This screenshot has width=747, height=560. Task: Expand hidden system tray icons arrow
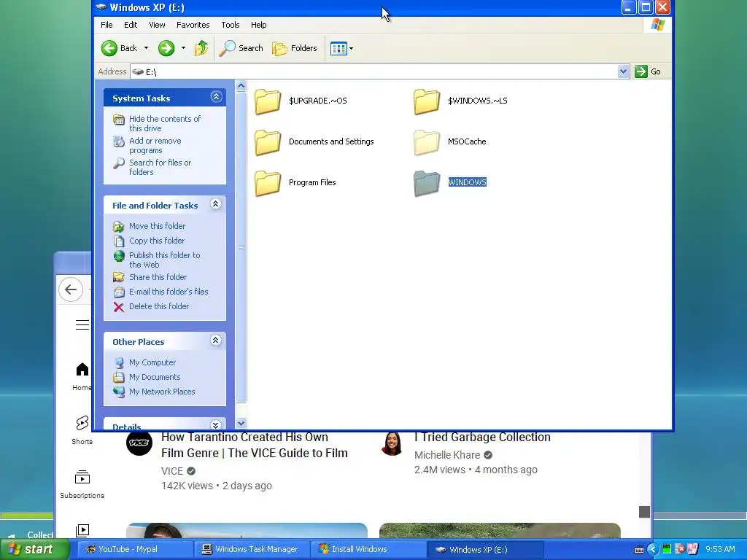pos(653,550)
